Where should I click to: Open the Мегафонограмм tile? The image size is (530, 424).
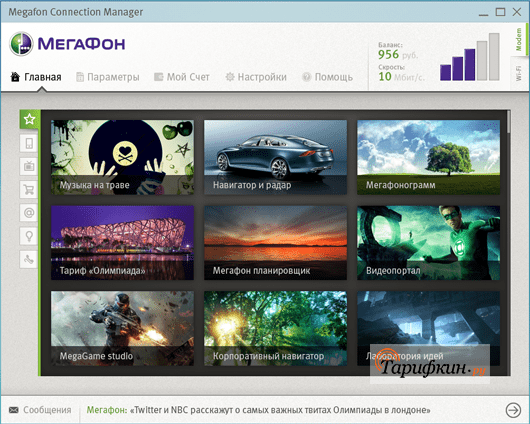point(429,157)
